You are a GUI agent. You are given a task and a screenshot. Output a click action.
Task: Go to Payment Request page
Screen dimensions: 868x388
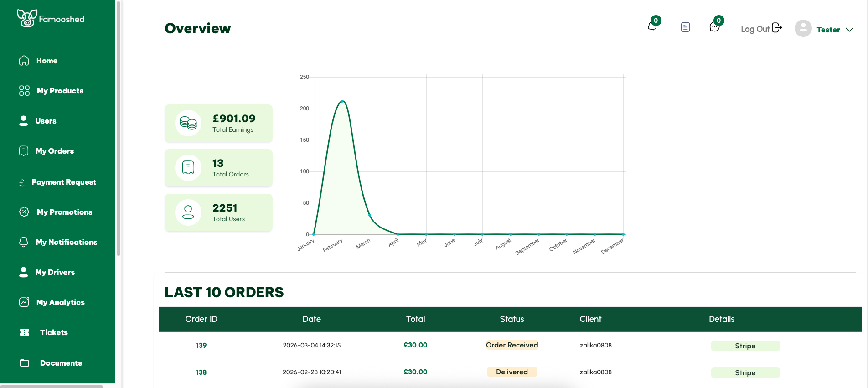63,182
